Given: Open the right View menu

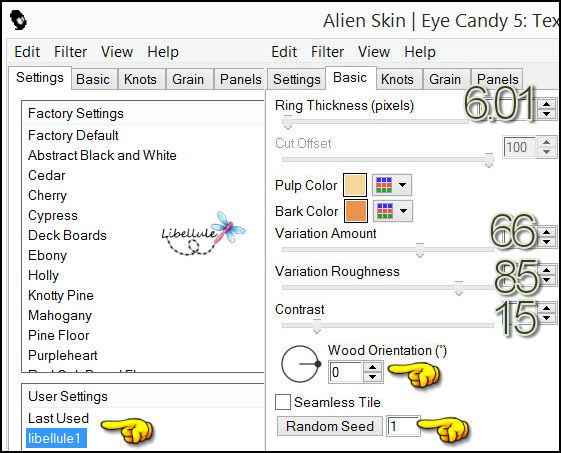Looking at the screenshot, I should 374,52.
